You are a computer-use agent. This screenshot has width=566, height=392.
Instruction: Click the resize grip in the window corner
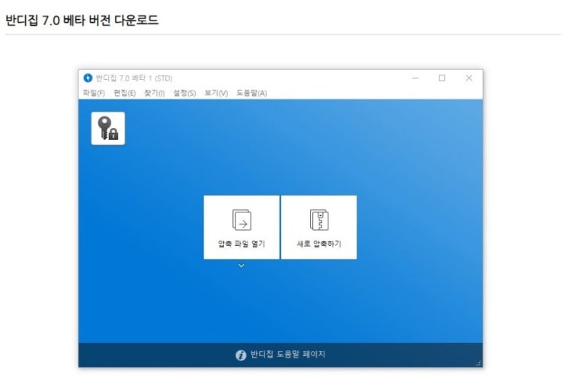479,363
